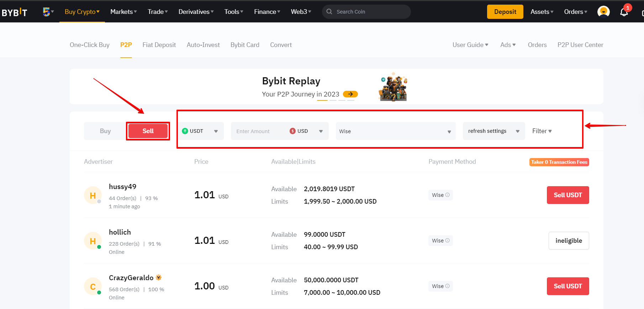Image resolution: width=644 pixels, height=309 pixels.
Task: Click the Bybit Replay arrow button
Action: click(x=350, y=94)
